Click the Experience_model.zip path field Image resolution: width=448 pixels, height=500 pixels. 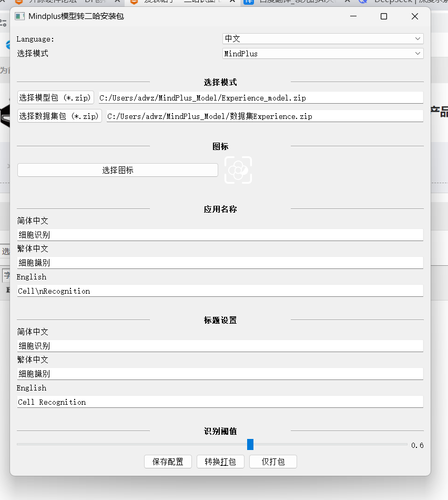263,97
